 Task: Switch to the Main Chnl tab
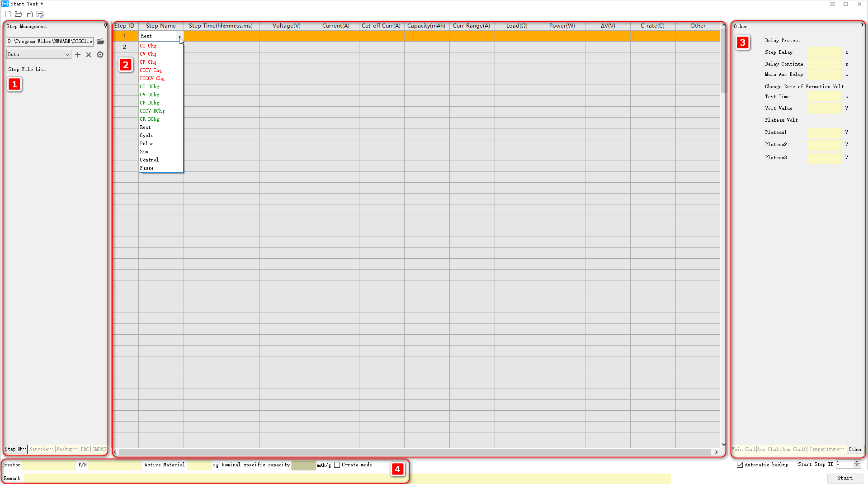[x=744, y=449]
